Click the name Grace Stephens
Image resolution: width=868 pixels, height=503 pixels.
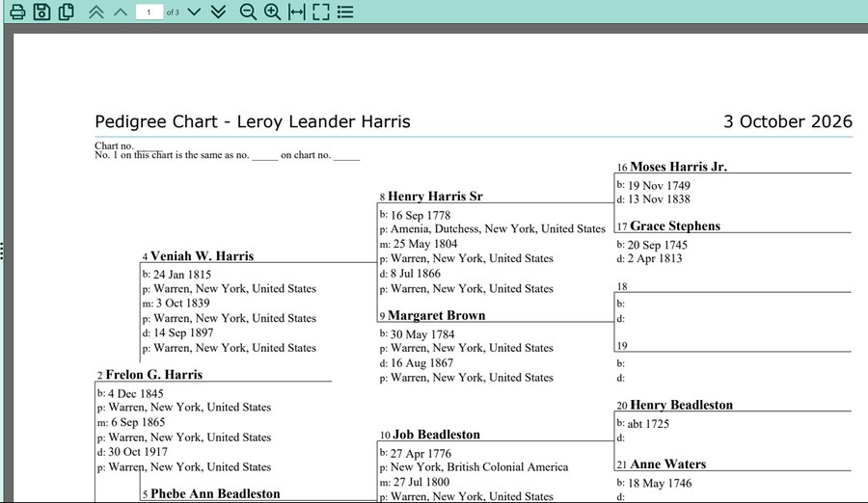(675, 225)
